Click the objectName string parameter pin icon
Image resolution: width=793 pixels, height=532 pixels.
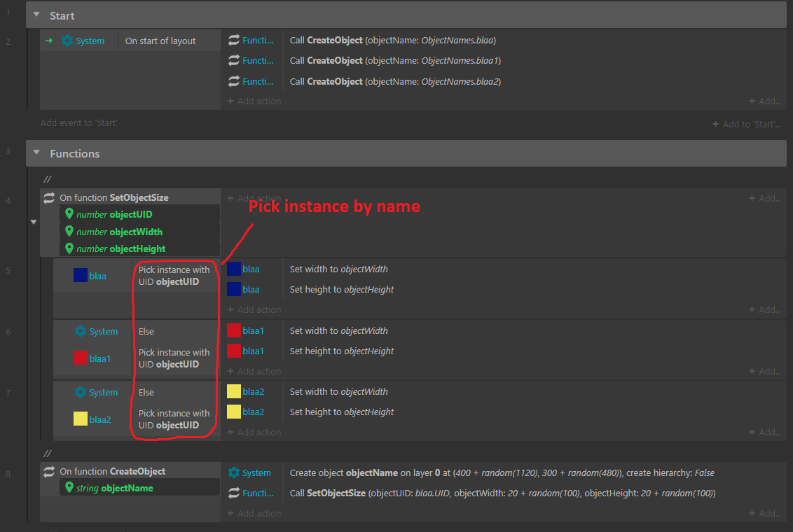69,487
